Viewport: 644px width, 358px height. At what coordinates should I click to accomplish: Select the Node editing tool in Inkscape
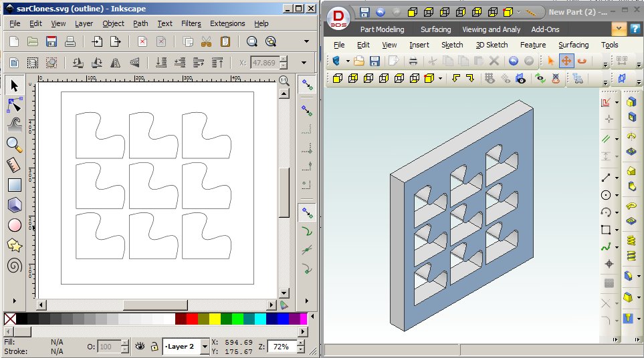[14, 105]
